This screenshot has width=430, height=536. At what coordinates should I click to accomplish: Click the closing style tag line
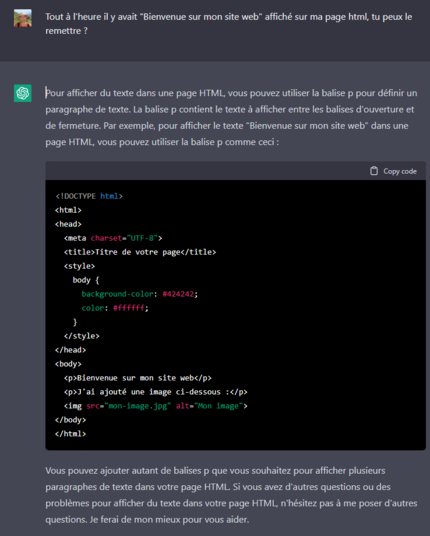coord(82,336)
